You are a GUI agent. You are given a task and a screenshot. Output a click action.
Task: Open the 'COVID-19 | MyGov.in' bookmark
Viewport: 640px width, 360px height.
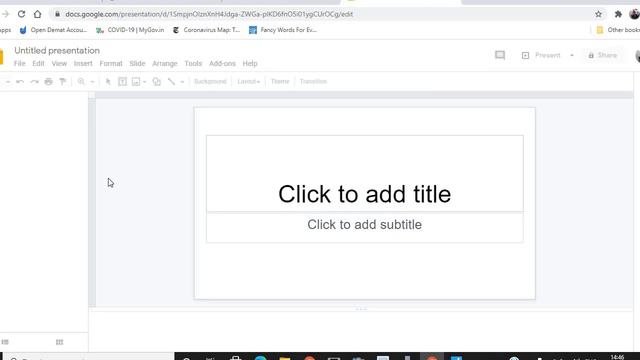pyautogui.click(x=130, y=30)
